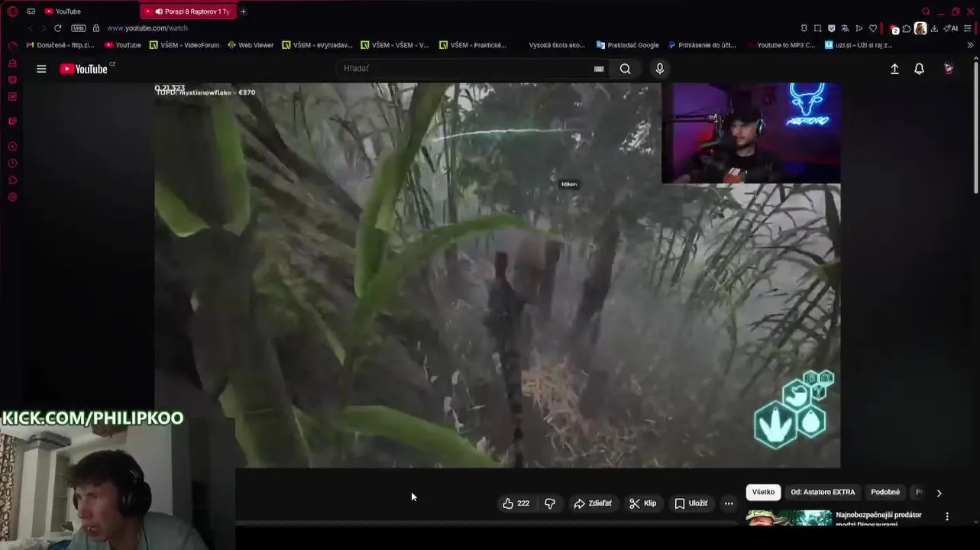The height and width of the screenshot is (550, 980).
Task: Focus the address bar URL
Action: coord(147,28)
